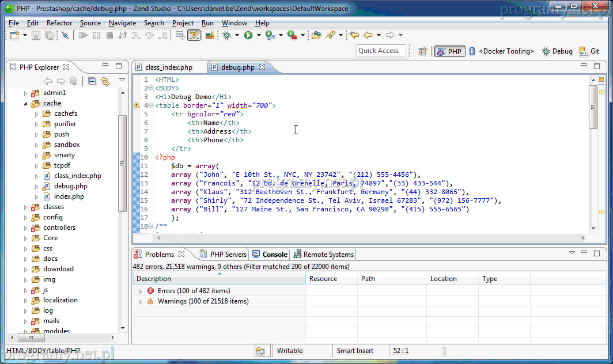Screen dimensions: 613x364
Task: Click Collapse All in PHP Explorer
Action: (x=92, y=81)
